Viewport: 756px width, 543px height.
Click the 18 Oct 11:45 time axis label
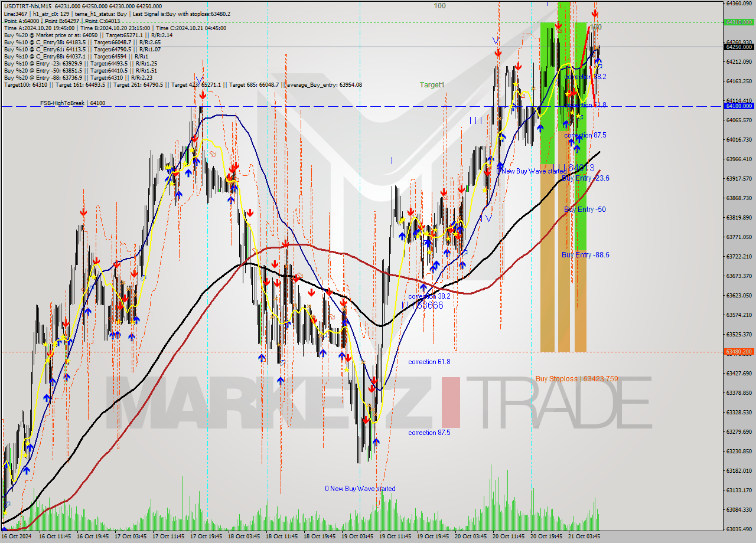coord(282,537)
